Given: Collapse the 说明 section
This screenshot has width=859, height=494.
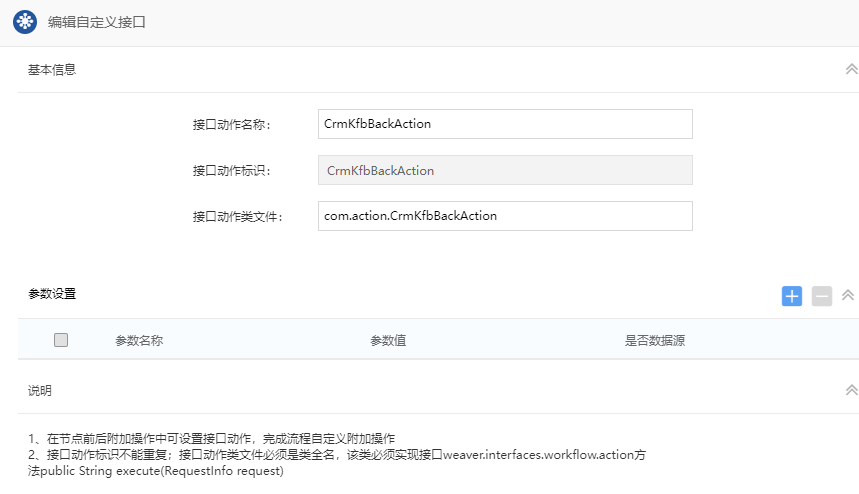Looking at the screenshot, I should (x=851, y=390).
